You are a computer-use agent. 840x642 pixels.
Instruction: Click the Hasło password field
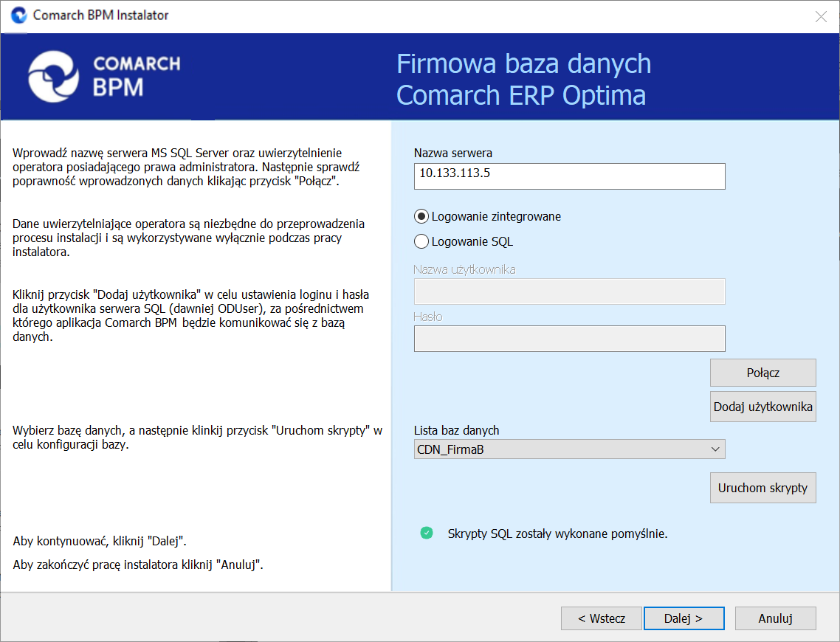pyautogui.click(x=569, y=339)
